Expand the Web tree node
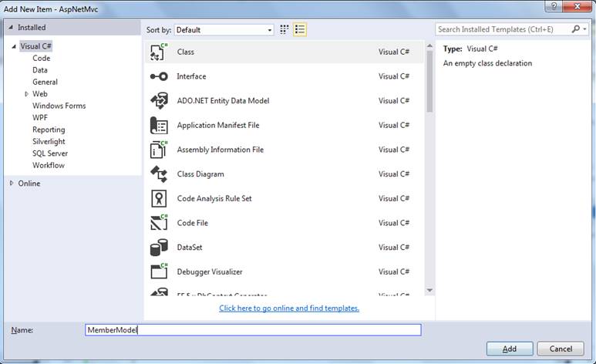Screen dimensions: 596x364 tap(27, 94)
